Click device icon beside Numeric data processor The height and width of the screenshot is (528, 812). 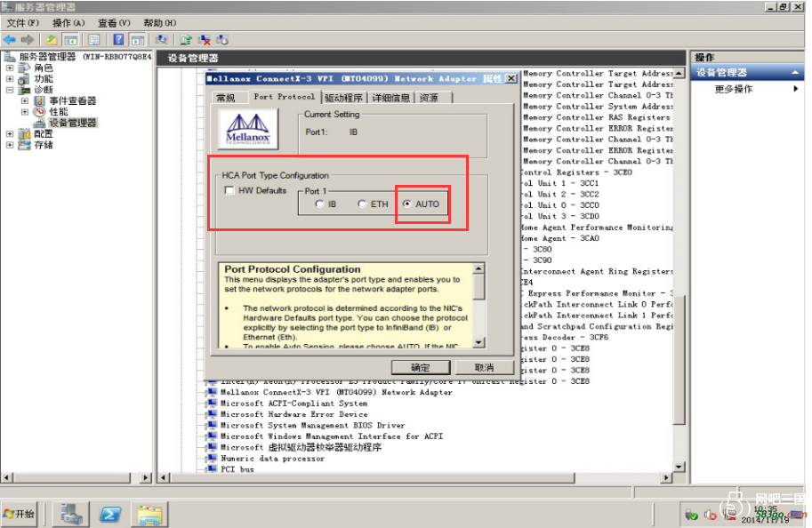point(212,458)
